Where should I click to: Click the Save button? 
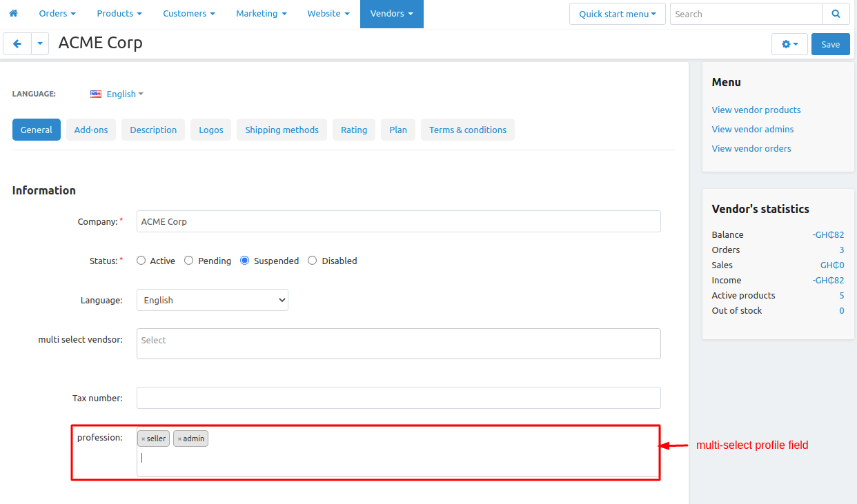[x=831, y=44]
